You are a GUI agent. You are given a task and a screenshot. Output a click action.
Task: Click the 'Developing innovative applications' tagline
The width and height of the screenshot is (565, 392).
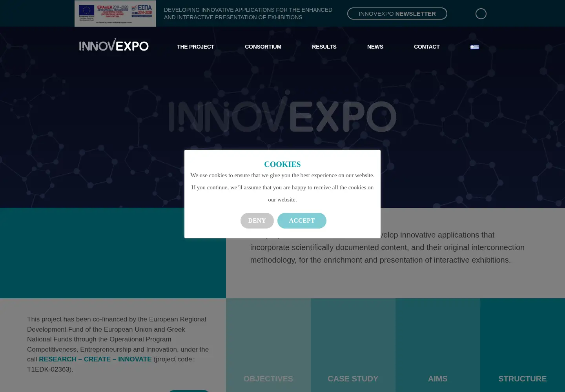point(248,13)
